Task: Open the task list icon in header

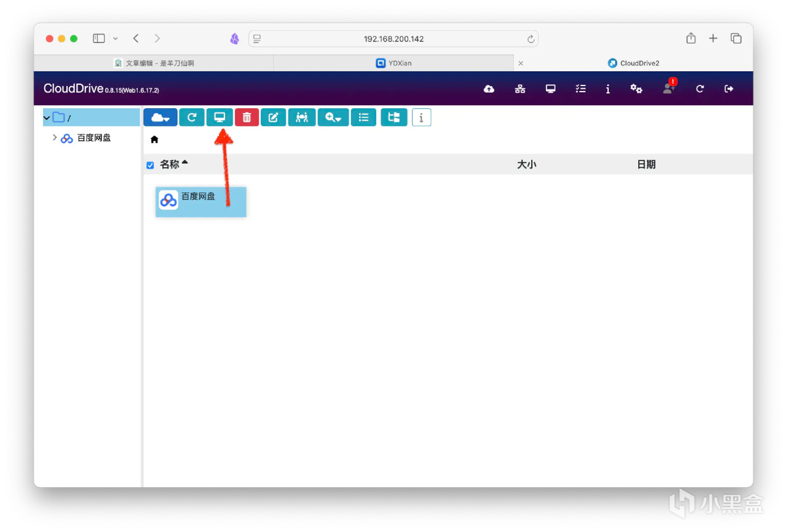Action: point(580,89)
